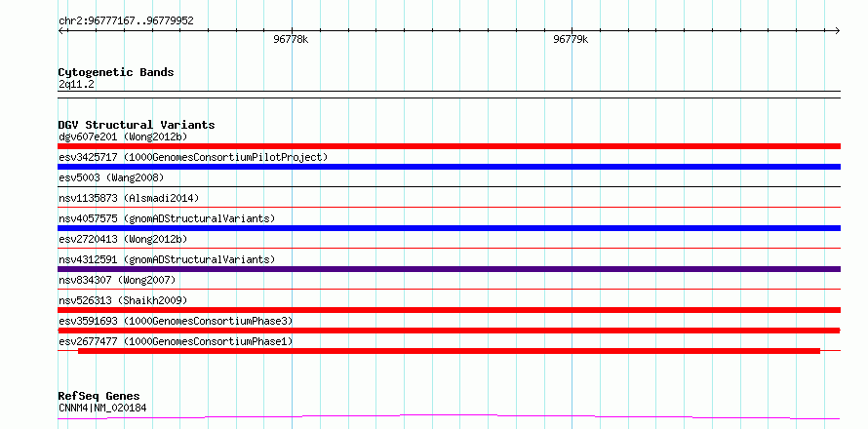Screen dimensions: 868x429
Task: Open variant nsv526313 (Shaikh2009) label
Action: tap(123, 300)
